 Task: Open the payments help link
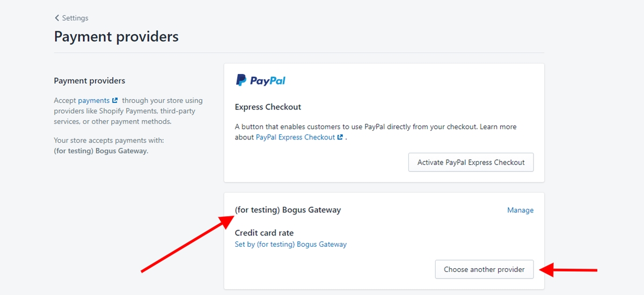tap(94, 100)
